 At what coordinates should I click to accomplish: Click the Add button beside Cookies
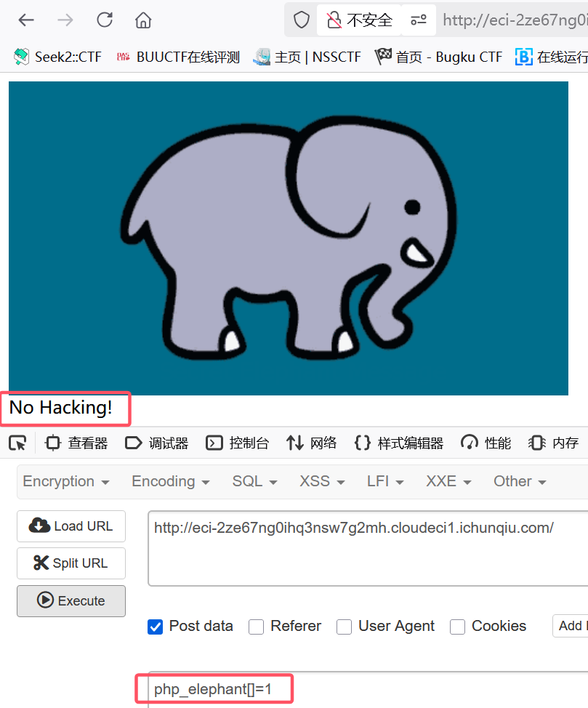click(571, 626)
